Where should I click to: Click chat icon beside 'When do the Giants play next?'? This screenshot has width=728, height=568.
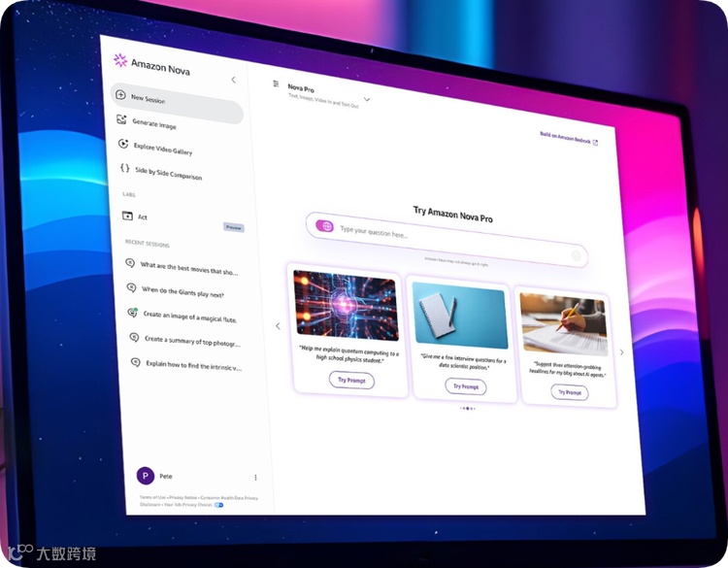pyautogui.click(x=131, y=287)
